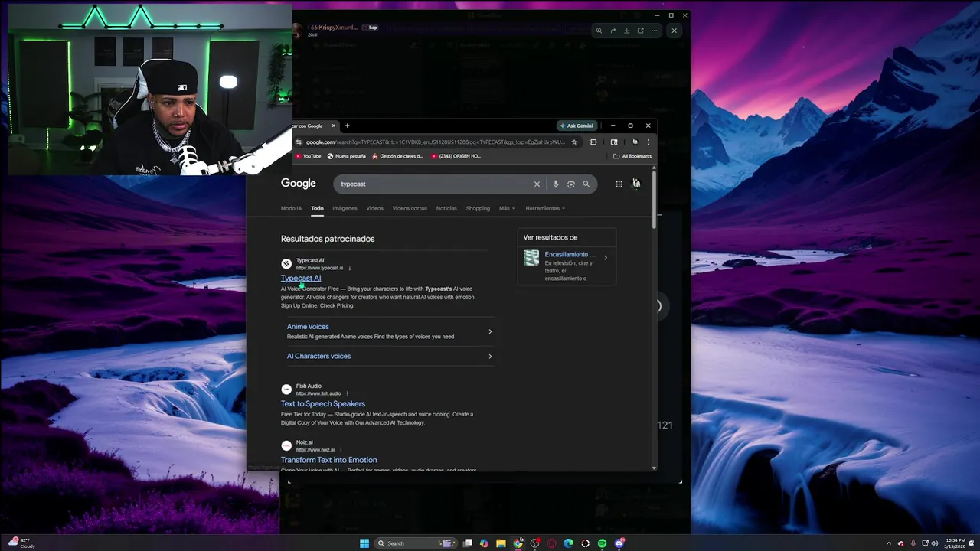Open a new Chrome tab with plus icon

[347, 126]
